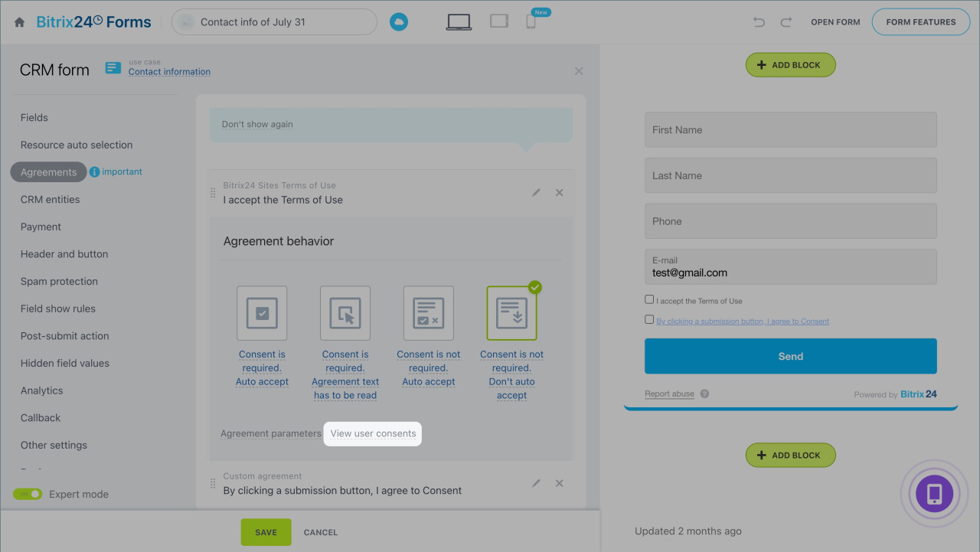Image resolution: width=980 pixels, height=552 pixels.
Task: Check the 'I accept the Terms of Use' box
Action: 649,300
